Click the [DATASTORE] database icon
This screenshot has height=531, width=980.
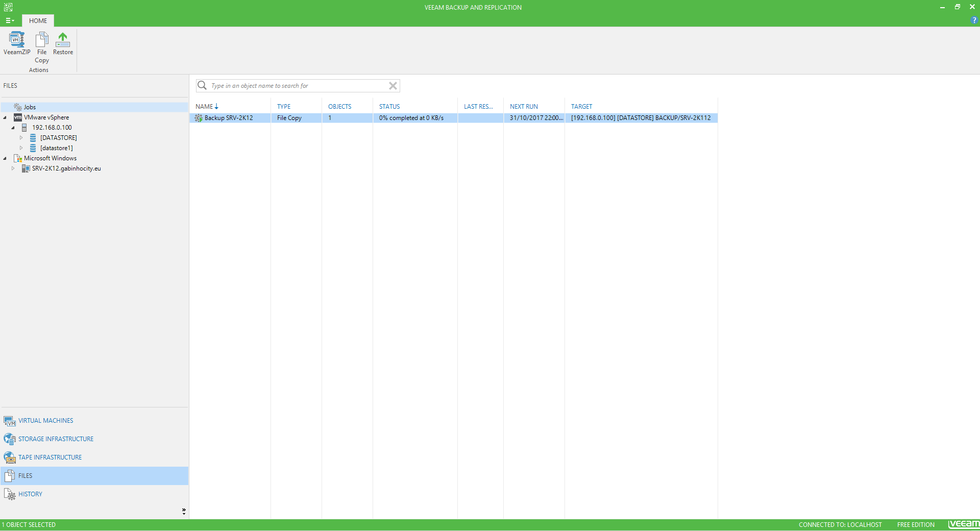33,138
